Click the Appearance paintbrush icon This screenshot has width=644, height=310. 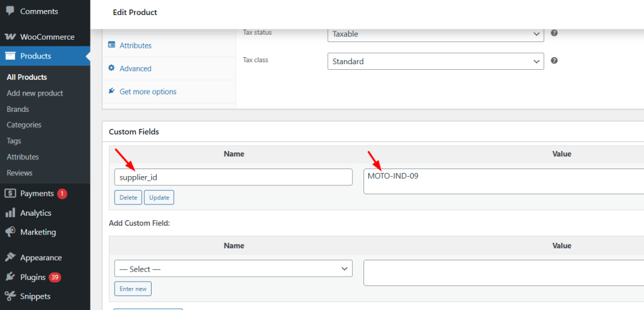coord(10,258)
